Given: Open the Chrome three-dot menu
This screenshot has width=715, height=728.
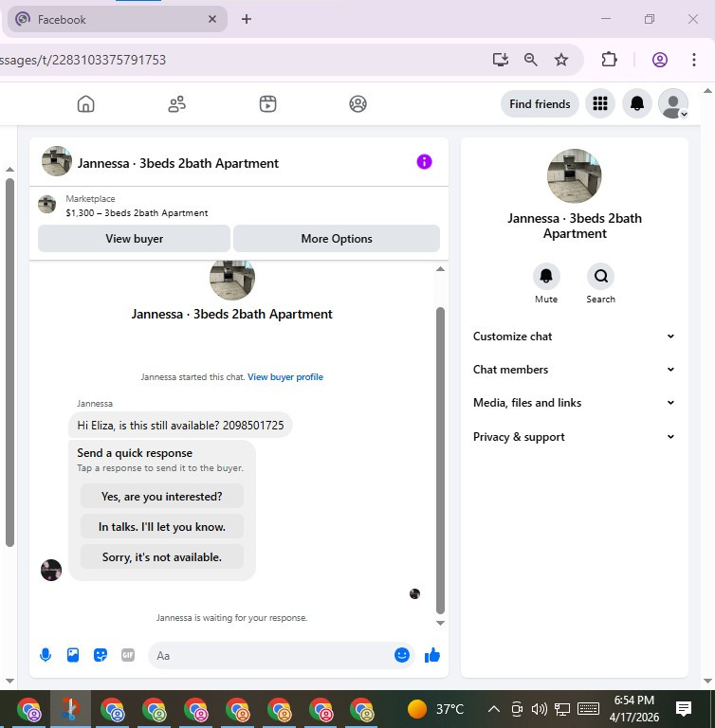Looking at the screenshot, I should pyautogui.click(x=693, y=60).
